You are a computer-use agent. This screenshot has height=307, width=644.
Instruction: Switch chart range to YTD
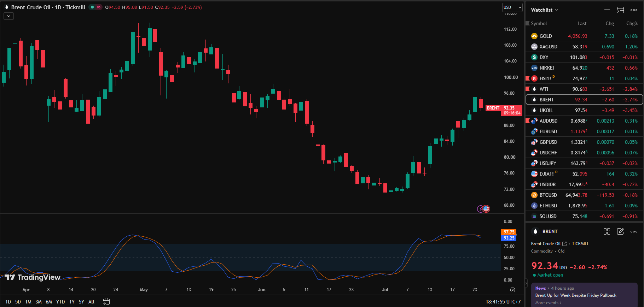tap(60, 302)
